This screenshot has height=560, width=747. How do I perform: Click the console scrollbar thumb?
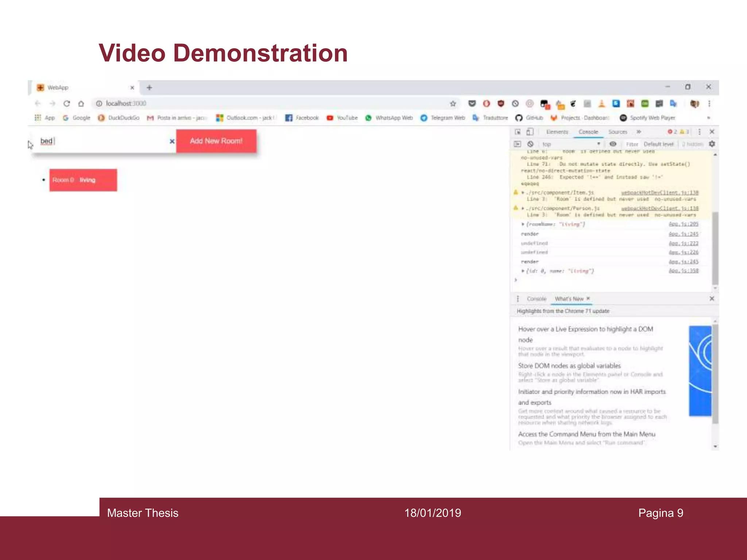pyautogui.click(x=715, y=248)
